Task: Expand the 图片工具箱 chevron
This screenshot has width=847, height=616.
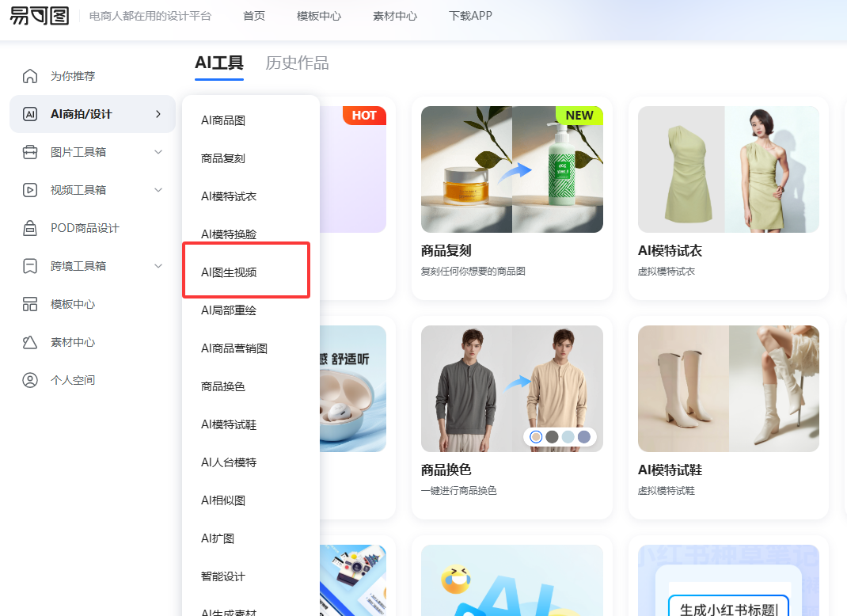Action: point(158,152)
